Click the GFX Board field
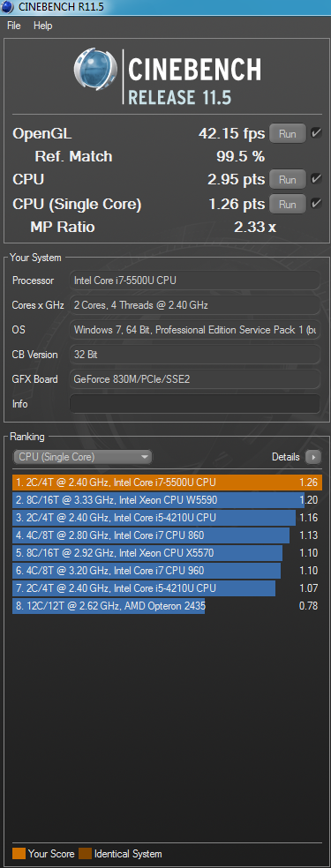This screenshot has width=331, height=868. 195,379
